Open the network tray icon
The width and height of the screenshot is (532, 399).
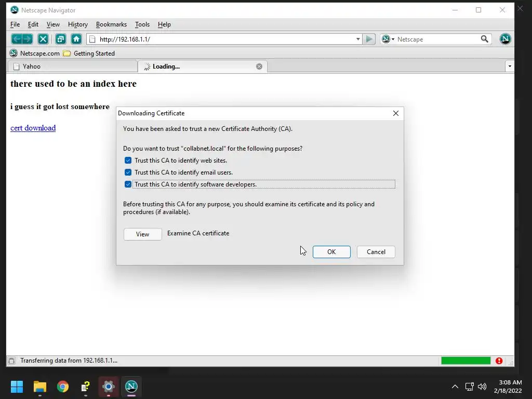[x=469, y=387]
